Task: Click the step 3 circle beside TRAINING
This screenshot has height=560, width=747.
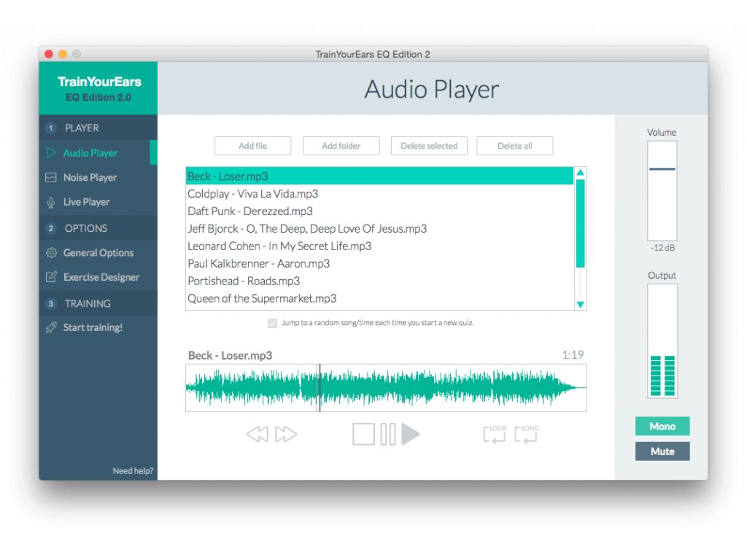Action: 51,303
